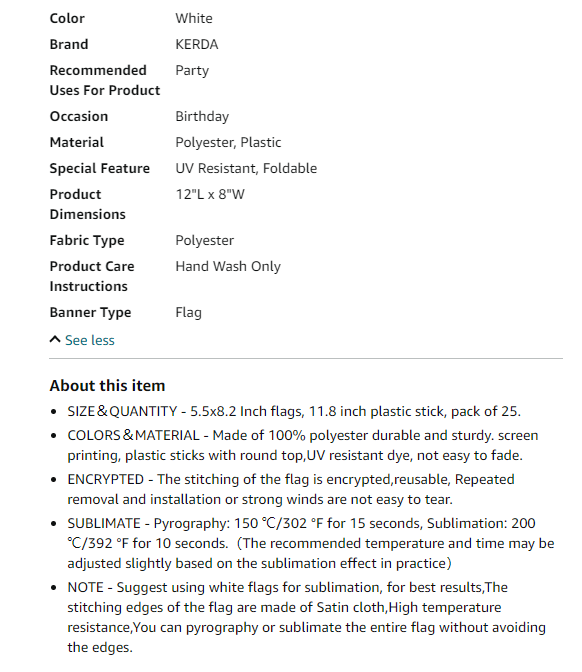Click the Product Dimensions value 12"L x 8"W
The image size is (582, 672).
[210, 194]
